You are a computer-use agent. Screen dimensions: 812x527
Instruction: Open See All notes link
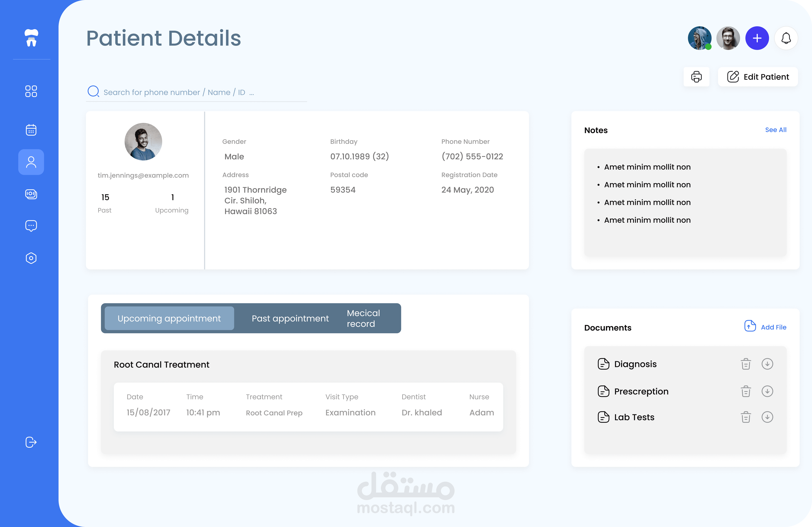click(775, 130)
